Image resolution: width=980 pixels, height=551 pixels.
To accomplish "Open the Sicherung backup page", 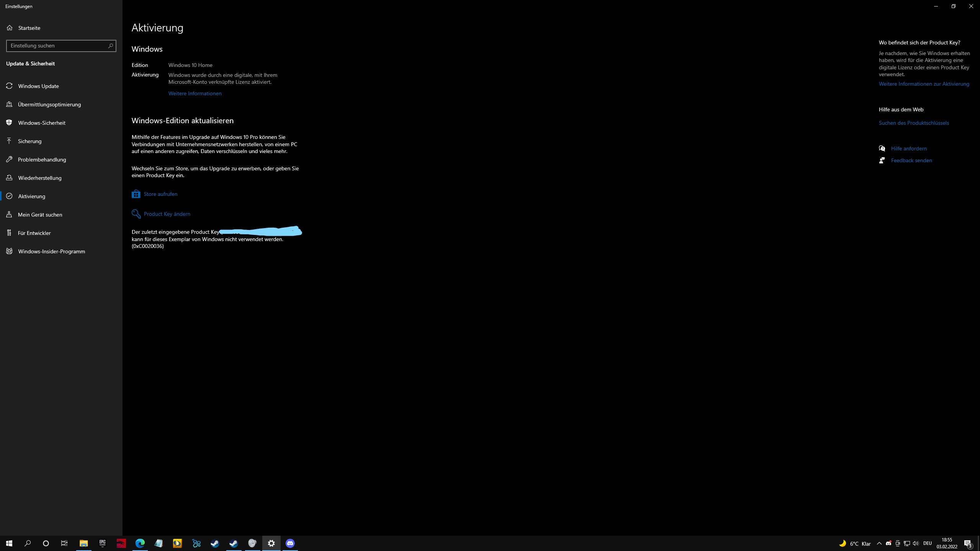I will (29, 141).
